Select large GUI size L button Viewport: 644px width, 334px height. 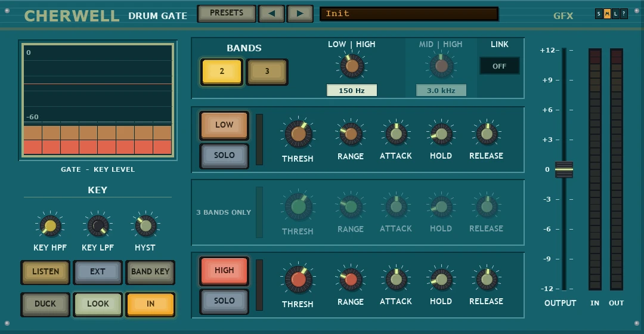pyautogui.click(x=615, y=14)
